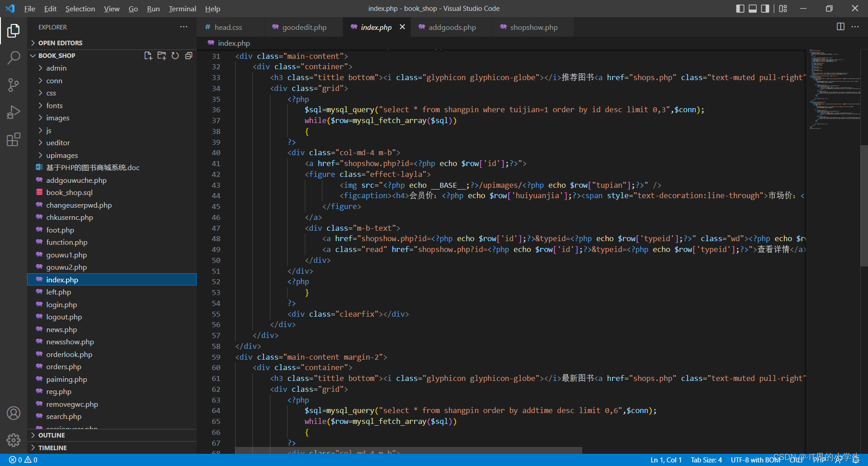
Task: Open the Help menu
Action: point(212,9)
